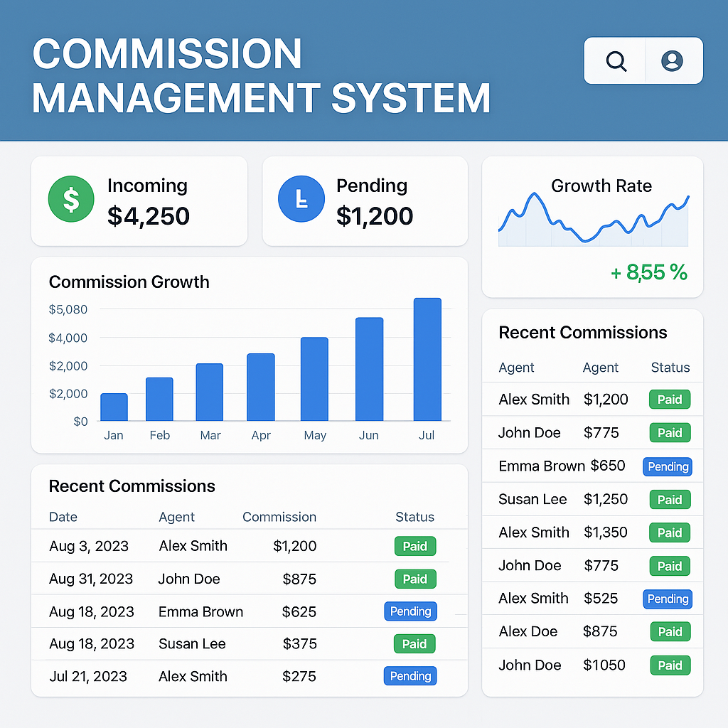The width and height of the screenshot is (728, 728).
Task: Click the Paid badge for Susan Lee $1,250
Action: (670, 499)
